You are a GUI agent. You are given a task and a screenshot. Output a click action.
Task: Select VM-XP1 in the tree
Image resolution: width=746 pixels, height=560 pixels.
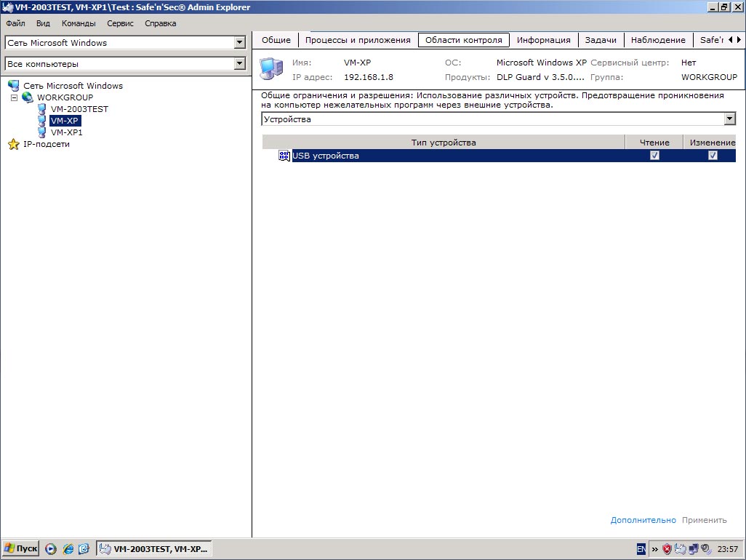pyautogui.click(x=67, y=132)
